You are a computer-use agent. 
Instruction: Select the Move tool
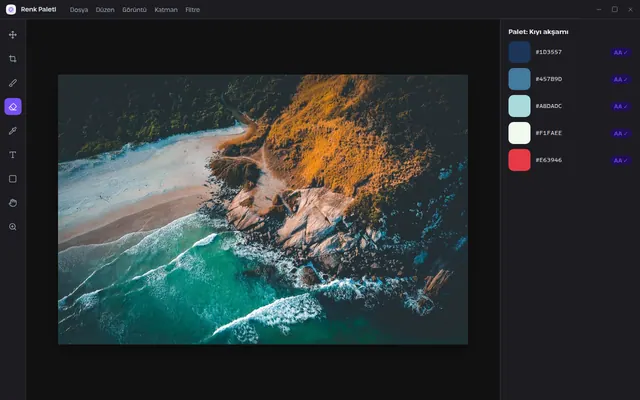tap(13, 35)
